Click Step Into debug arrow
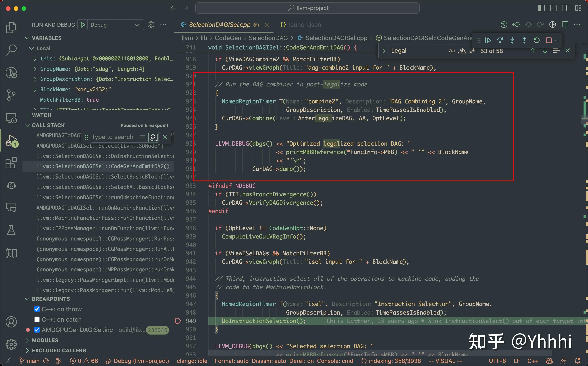The image size is (588, 366). point(512,40)
